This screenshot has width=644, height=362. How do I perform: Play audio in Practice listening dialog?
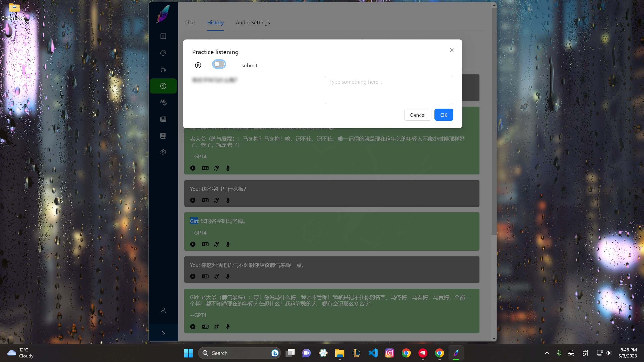pyautogui.click(x=198, y=65)
